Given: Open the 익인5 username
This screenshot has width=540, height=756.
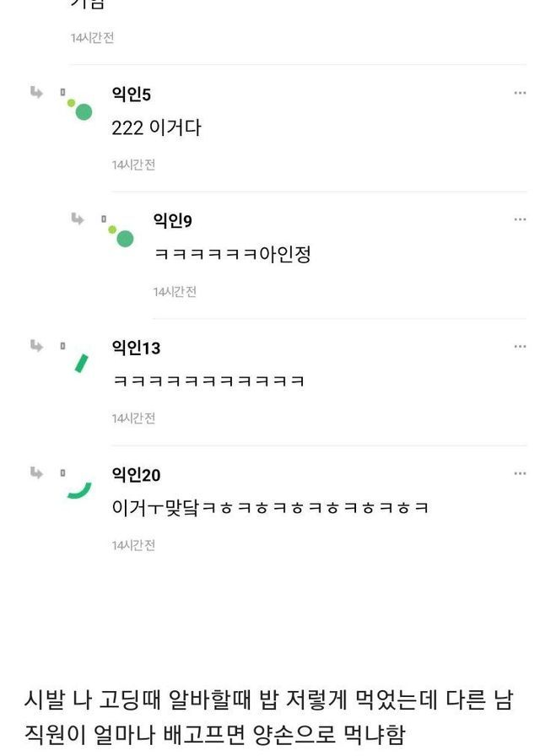Looking at the screenshot, I should 131,94.
